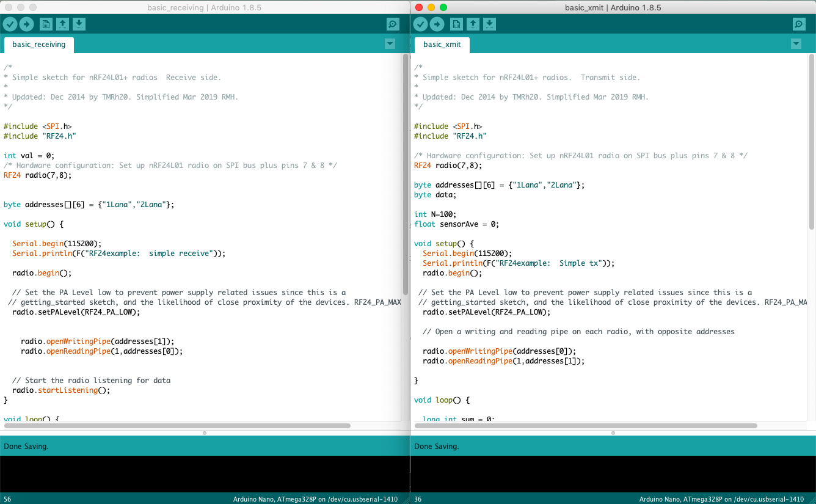Minimize the basic_xmit window
This screenshot has width=816, height=504.
(x=431, y=7)
